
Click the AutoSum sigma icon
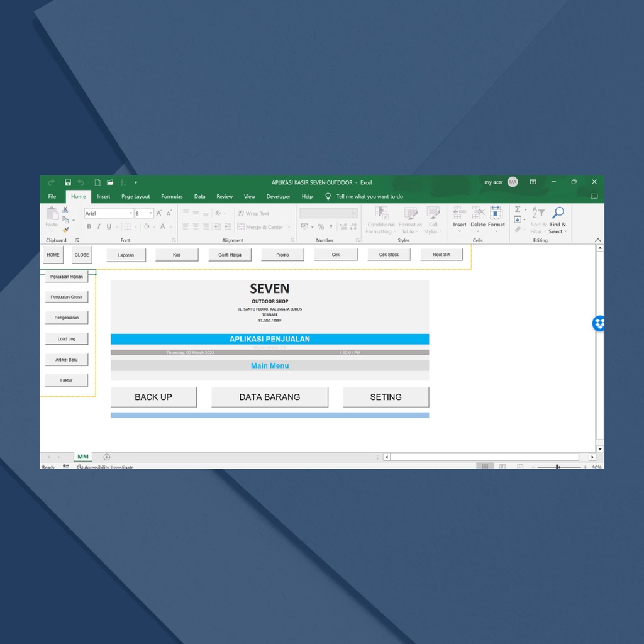tap(518, 209)
